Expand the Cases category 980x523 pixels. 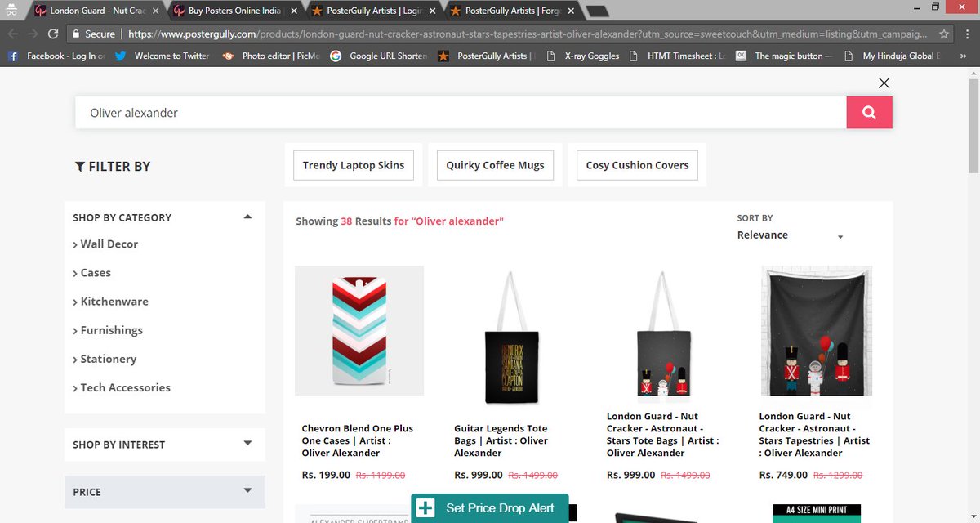pos(91,272)
